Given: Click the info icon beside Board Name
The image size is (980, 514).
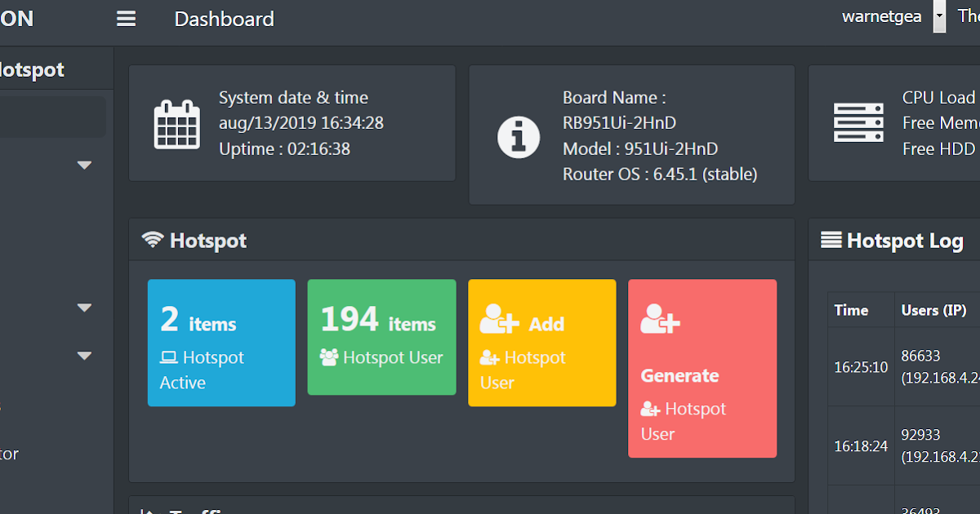Looking at the screenshot, I should [519, 136].
